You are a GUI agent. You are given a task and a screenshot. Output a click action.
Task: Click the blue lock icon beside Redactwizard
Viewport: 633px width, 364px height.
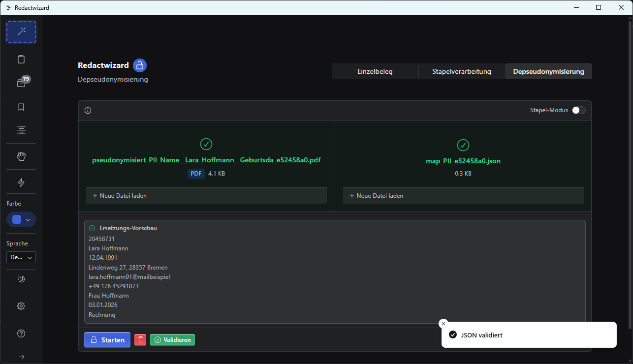click(140, 65)
